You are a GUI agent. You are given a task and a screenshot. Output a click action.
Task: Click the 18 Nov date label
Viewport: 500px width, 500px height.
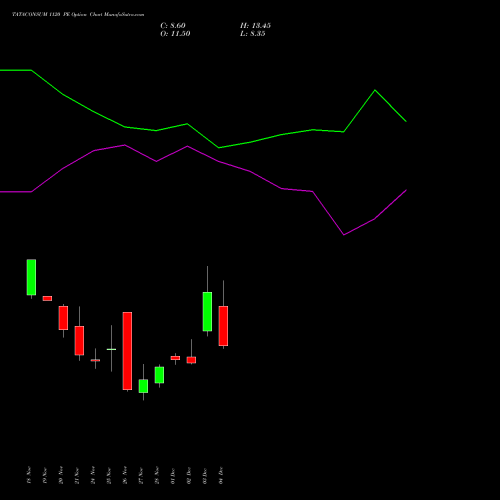click(29, 475)
